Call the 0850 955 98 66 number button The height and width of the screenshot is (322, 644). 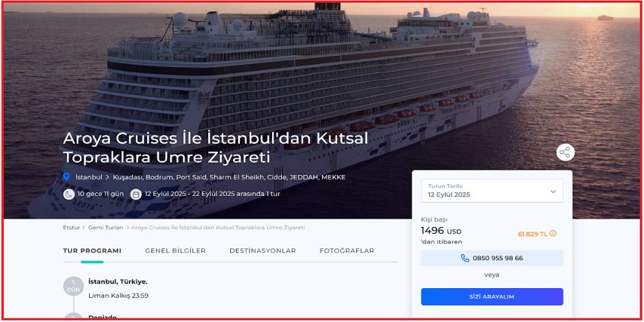coord(492,258)
